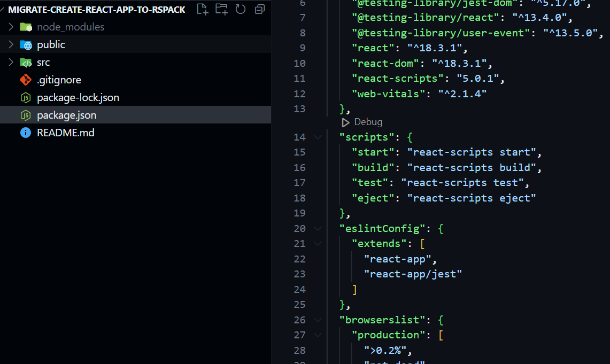Click the "@testing-library/react" key

(425, 18)
